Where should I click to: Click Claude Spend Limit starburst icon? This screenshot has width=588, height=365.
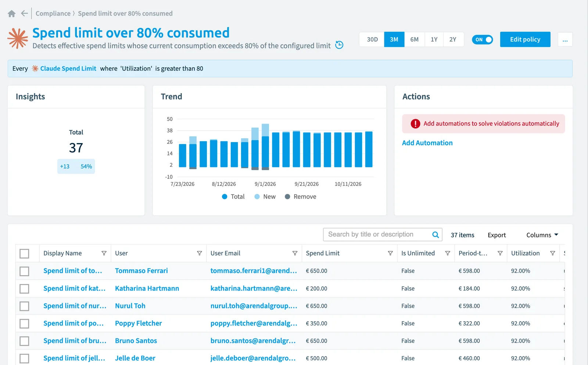[x=35, y=68]
